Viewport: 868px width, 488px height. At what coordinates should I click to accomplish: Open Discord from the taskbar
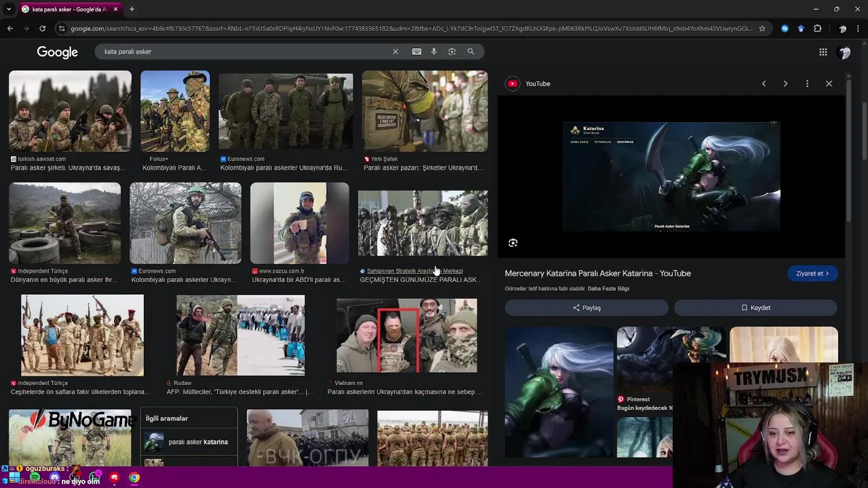coord(55,478)
